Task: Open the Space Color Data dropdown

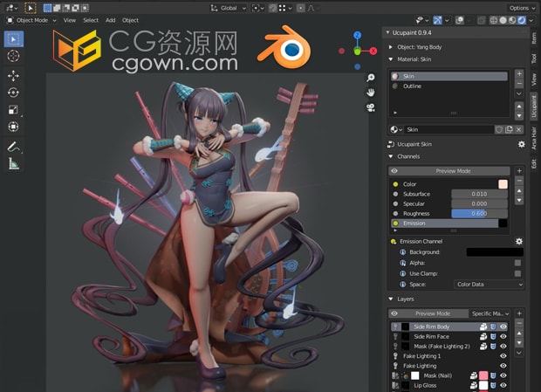Action: click(x=489, y=285)
